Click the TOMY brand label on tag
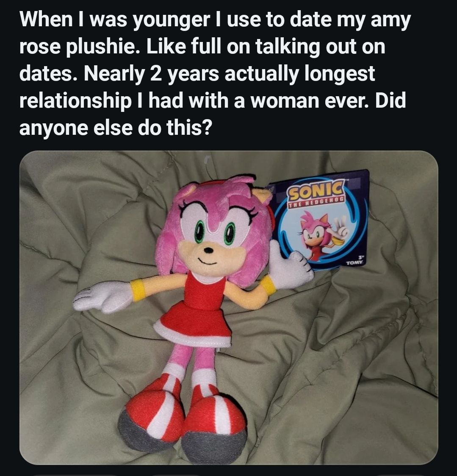The image size is (457, 476). coord(355,263)
